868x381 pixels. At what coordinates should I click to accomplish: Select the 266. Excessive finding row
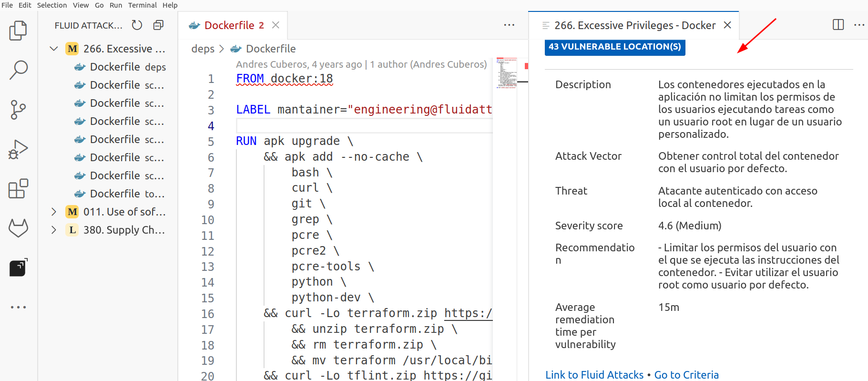[x=108, y=49]
